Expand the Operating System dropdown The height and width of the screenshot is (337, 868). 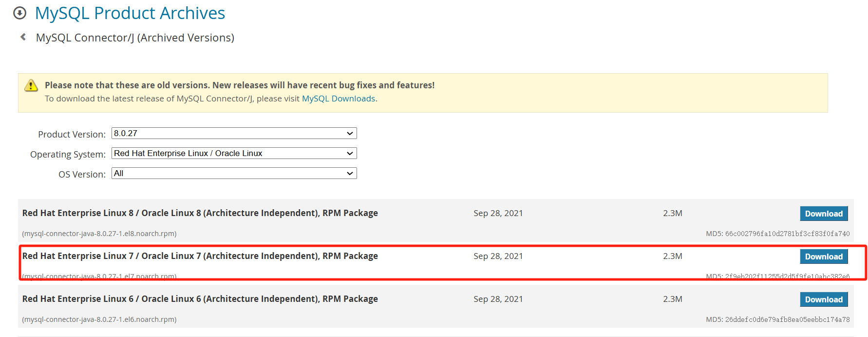[234, 153]
